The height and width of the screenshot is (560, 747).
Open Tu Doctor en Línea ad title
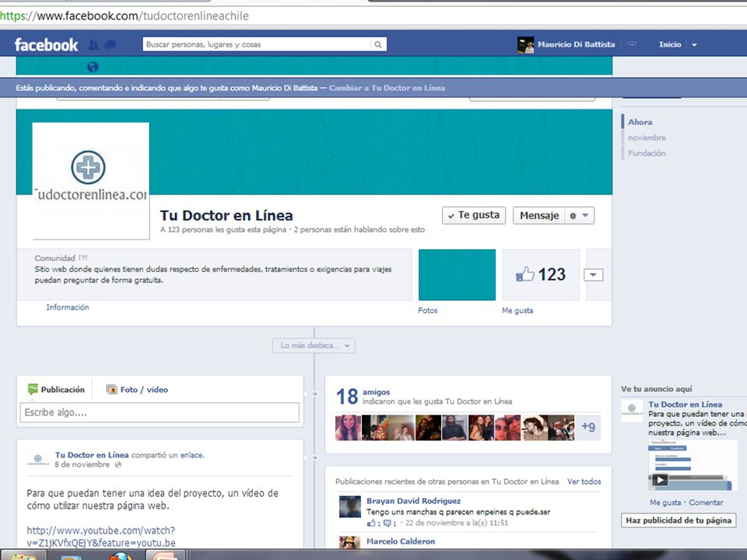coord(685,404)
